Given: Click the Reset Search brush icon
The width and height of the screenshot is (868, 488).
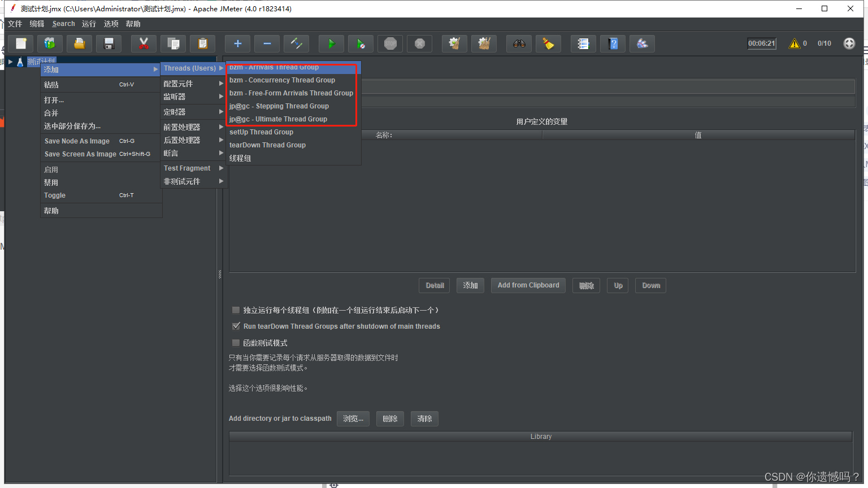Looking at the screenshot, I should [548, 43].
